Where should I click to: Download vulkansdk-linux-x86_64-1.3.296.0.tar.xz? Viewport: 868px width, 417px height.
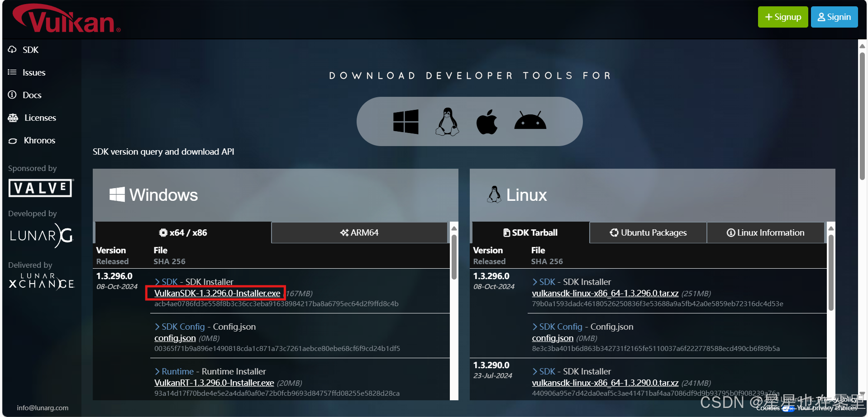[605, 293]
